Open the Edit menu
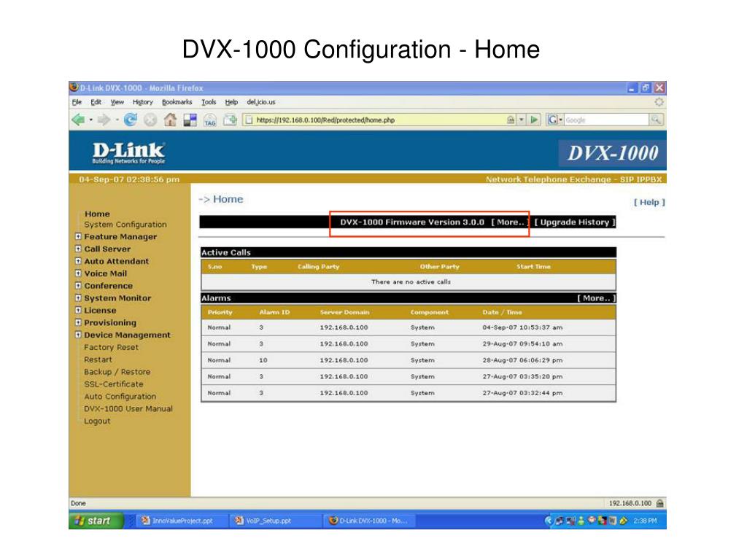The height and width of the screenshot is (560, 747). 96,102
